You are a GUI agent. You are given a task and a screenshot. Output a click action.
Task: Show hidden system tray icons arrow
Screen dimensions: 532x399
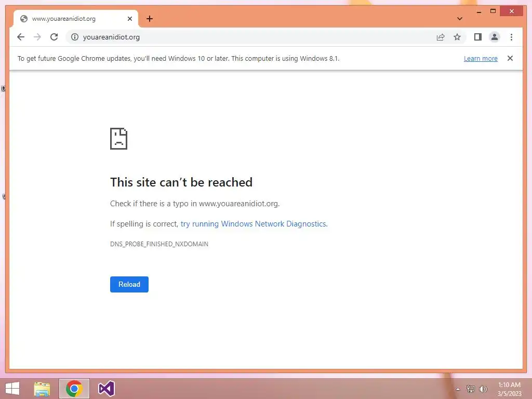pyautogui.click(x=458, y=389)
